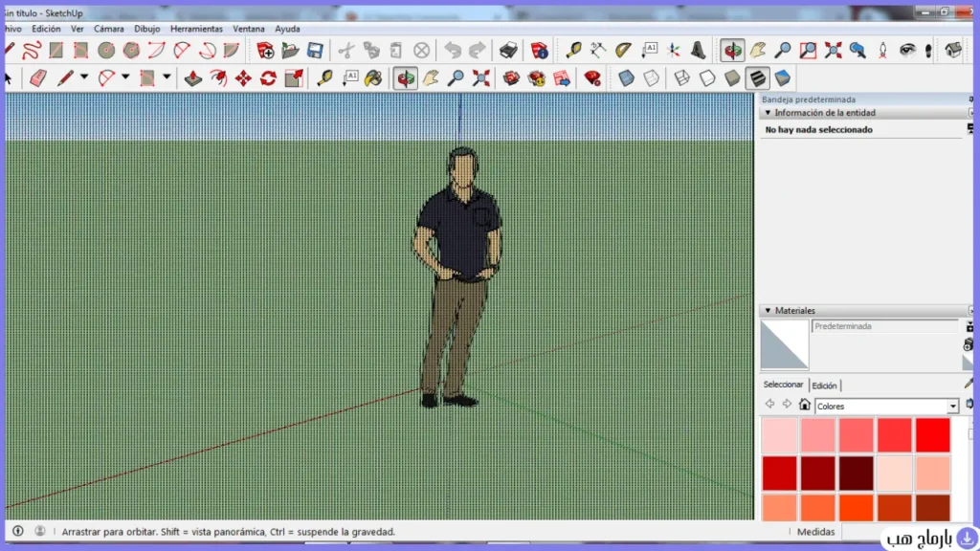Pick the palest pink color swatch
Viewport: 980px width, 551px height.
tap(779, 435)
